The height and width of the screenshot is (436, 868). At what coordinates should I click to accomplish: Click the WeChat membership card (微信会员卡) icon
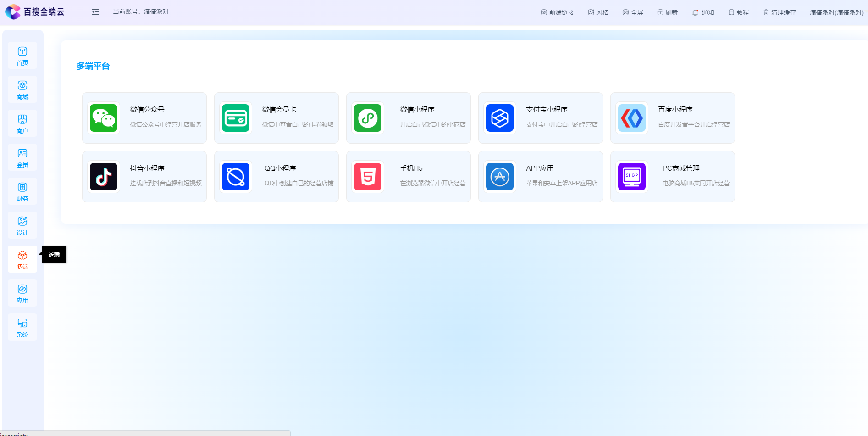pyautogui.click(x=236, y=118)
